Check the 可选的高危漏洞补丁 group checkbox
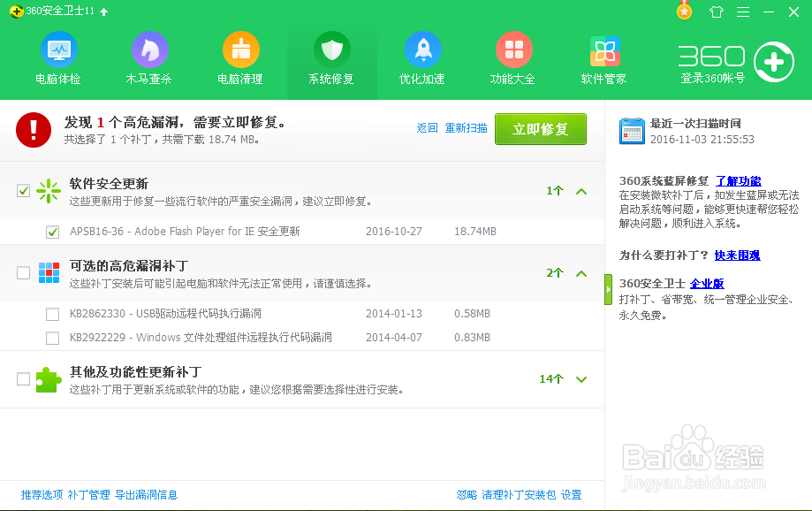This screenshot has width=812, height=511. pyautogui.click(x=23, y=272)
